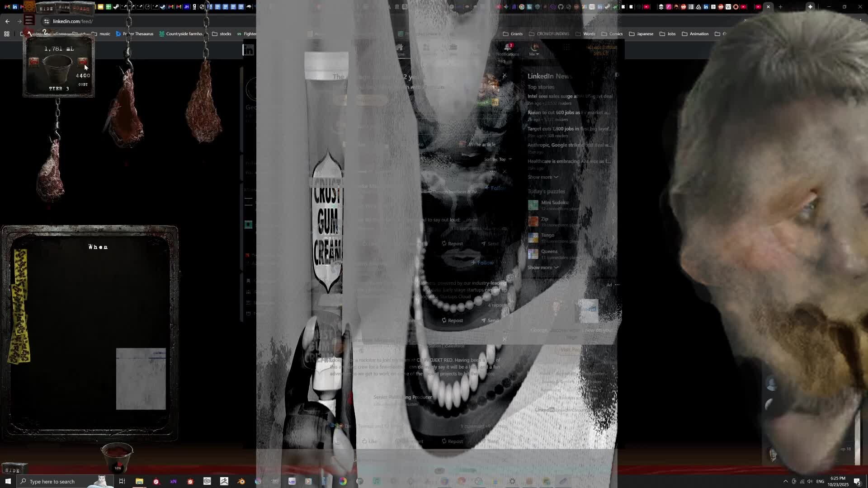Viewport: 868px width, 488px height.
Task: Expand Show more under Top stories
Action: click(x=542, y=177)
